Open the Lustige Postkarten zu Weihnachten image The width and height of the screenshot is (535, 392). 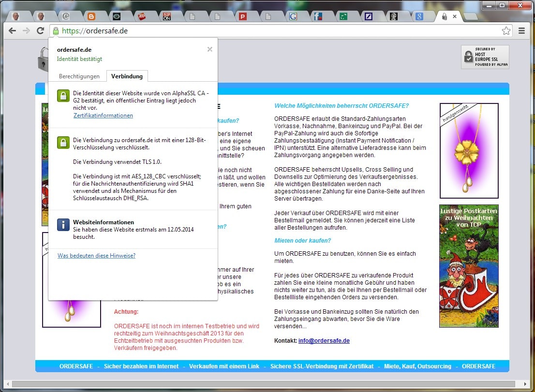469,266
